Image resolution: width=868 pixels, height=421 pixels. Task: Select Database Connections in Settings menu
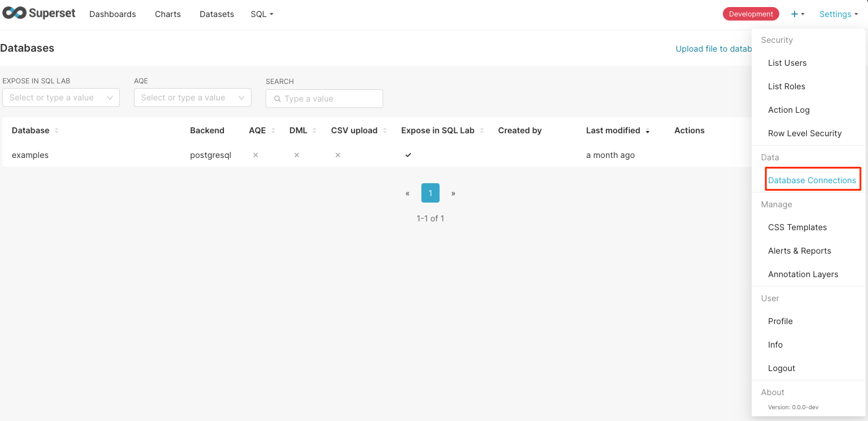[812, 180]
